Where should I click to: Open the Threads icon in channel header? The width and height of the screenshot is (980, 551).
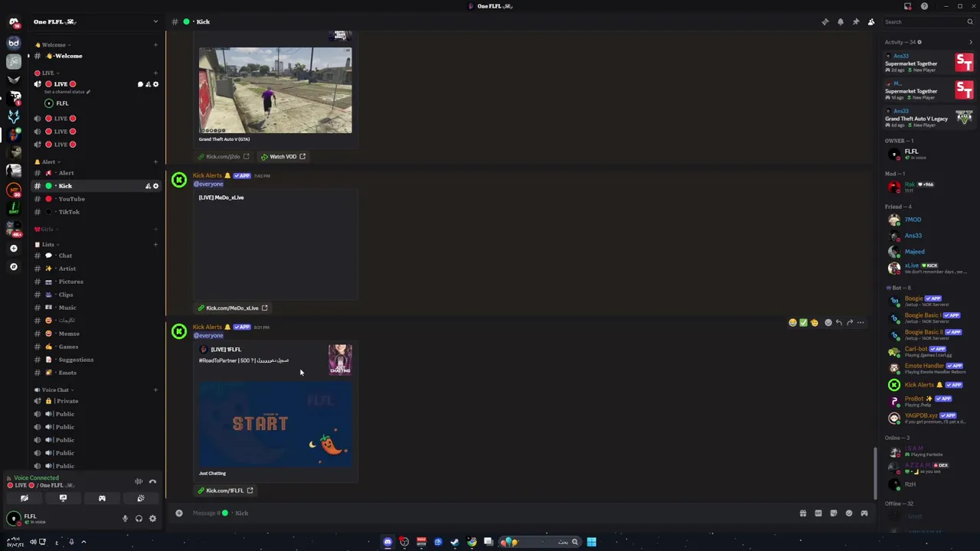[825, 21]
